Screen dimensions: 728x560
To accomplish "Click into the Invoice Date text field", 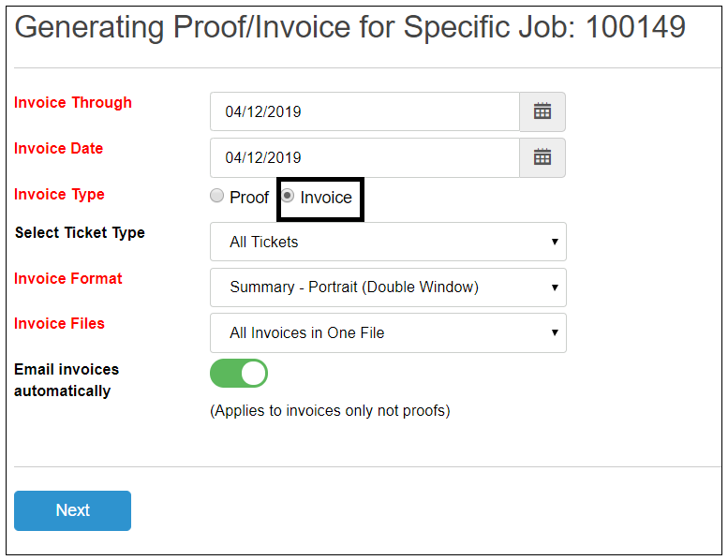I will click(364, 157).
